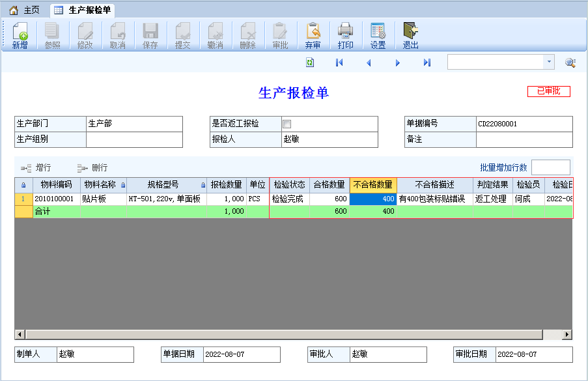The image size is (588, 381).
Task: Click the search magnifier icon
Action: [x=570, y=63]
